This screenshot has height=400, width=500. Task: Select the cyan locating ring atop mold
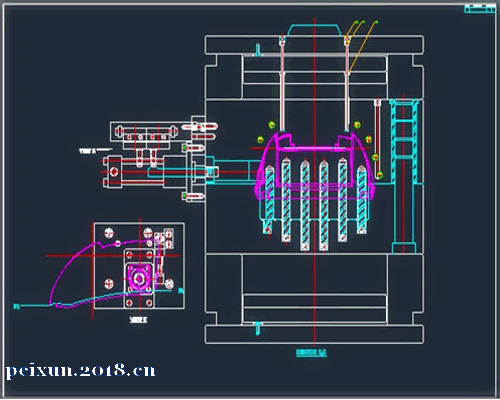[x=314, y=30]
